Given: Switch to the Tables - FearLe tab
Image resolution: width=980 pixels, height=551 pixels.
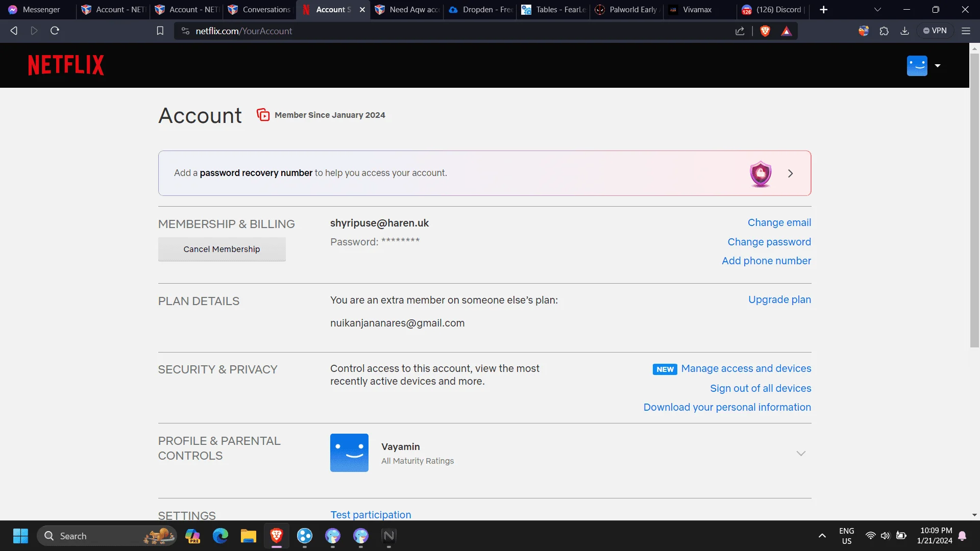Looking at the screenshot, I should pyautogui.click(x=553, y=10).
